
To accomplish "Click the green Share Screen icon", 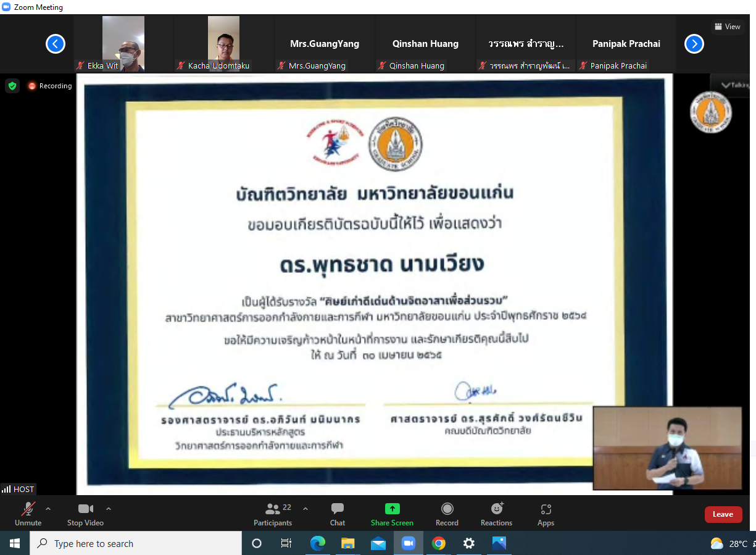I will tap(392, 509).
